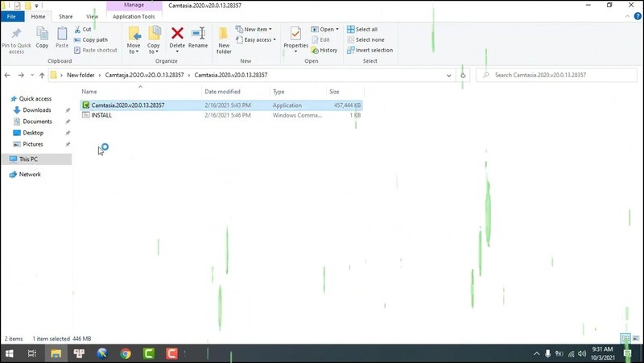
Task: Pin to Quick access in ribbon
Action: pyautogui.click(x=16, y=41)
